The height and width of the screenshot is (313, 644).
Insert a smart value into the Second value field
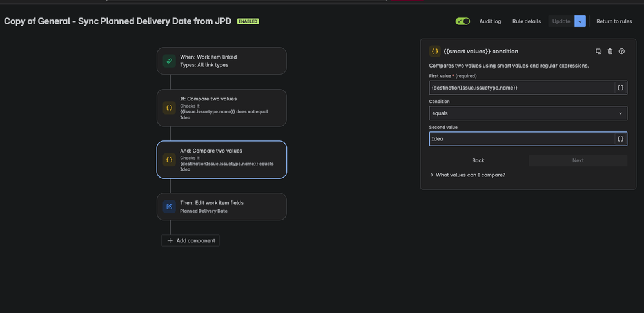pos(621,139)
